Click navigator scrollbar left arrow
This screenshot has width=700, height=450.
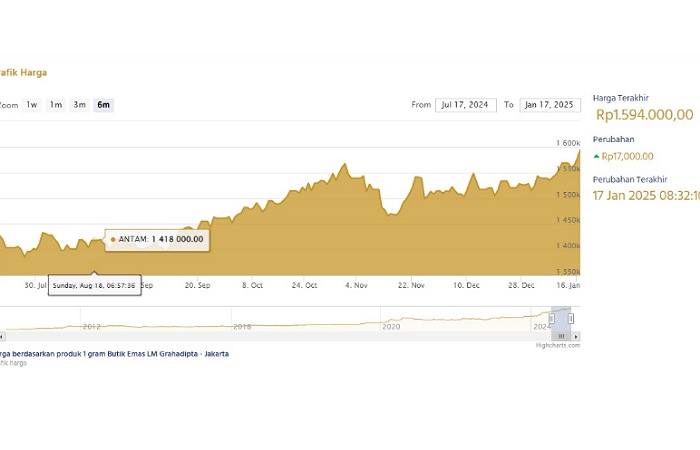[2, 337]
